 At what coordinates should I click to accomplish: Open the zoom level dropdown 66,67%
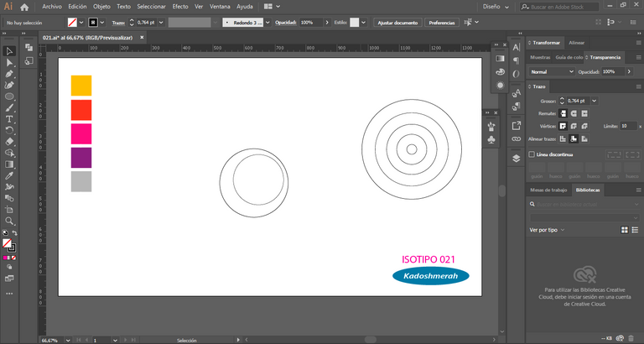(x=68, y=341)
